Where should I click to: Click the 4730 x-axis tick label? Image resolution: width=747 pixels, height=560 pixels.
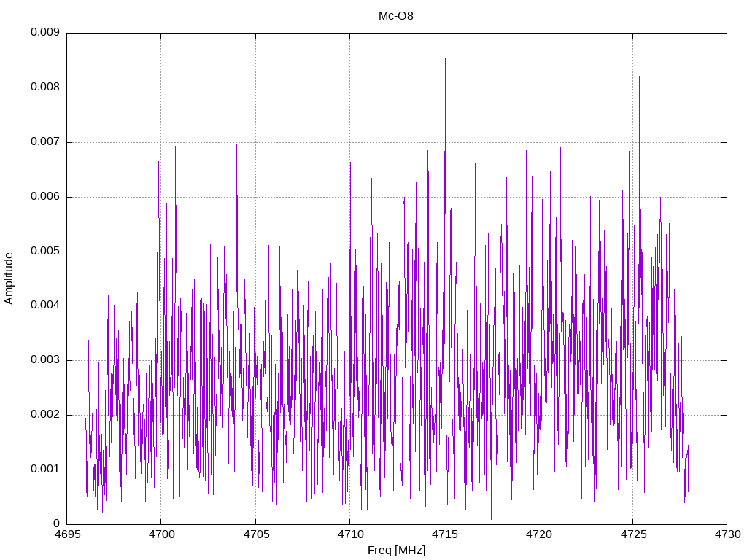(x=727, y=534)
